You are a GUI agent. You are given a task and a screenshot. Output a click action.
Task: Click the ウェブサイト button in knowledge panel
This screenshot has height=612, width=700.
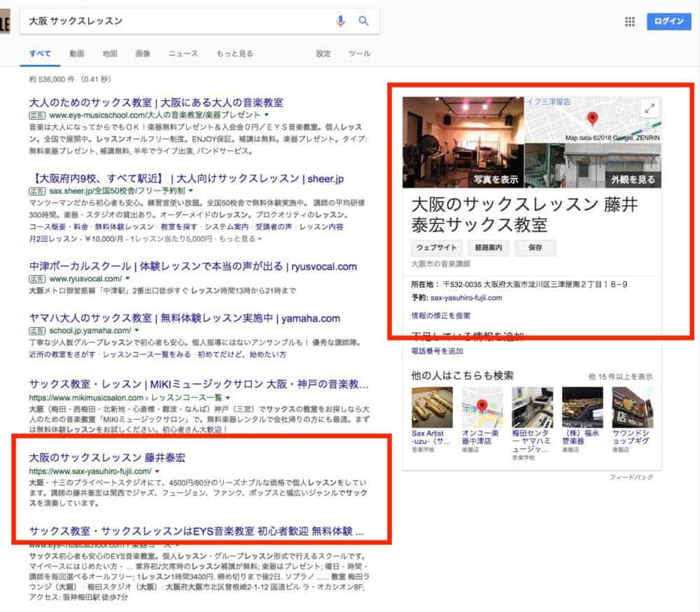pos(436,248)
